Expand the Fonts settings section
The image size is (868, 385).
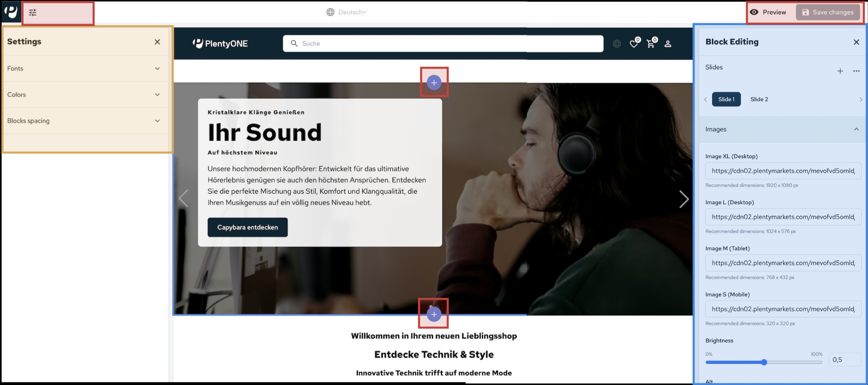point(83,69)
